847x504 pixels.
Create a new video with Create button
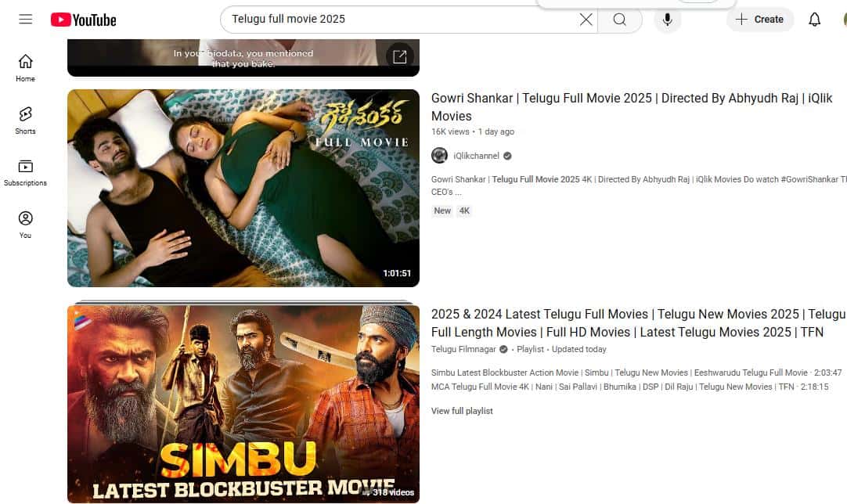759,20
